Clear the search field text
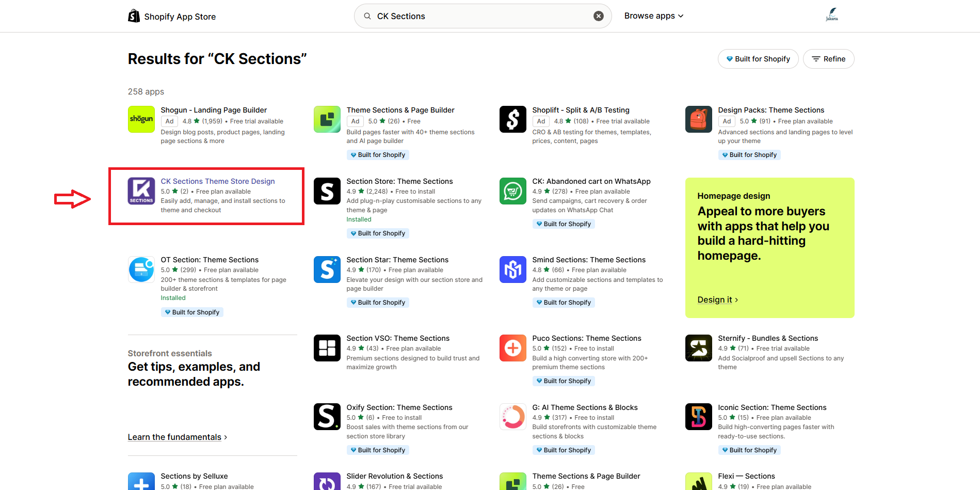This screenshot has width=980, height=490. pos(598,16)
